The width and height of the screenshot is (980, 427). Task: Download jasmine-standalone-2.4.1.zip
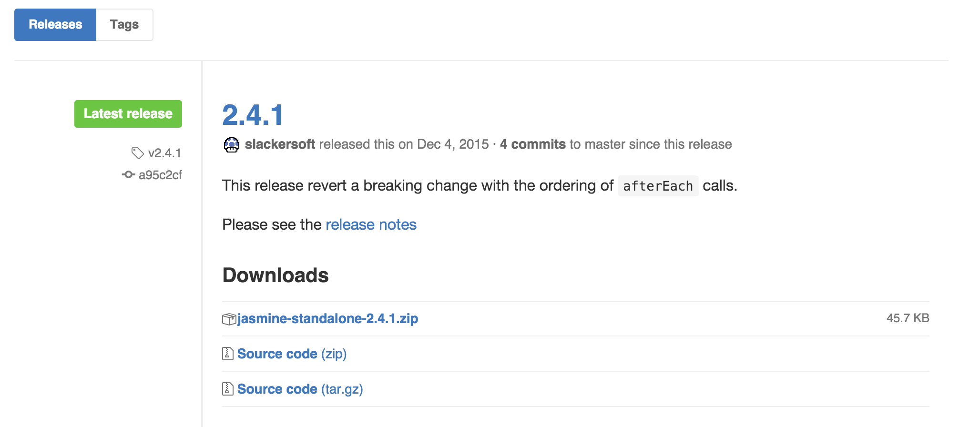coord(328,318)
